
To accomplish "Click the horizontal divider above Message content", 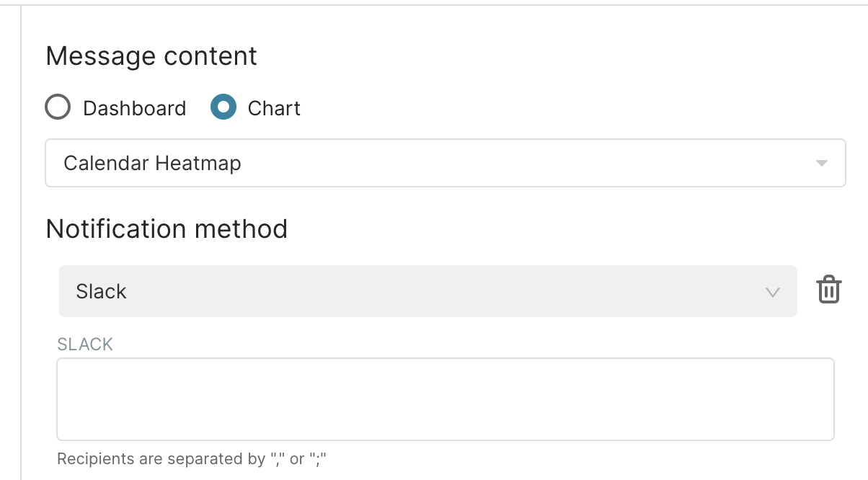I will point(434,5).
